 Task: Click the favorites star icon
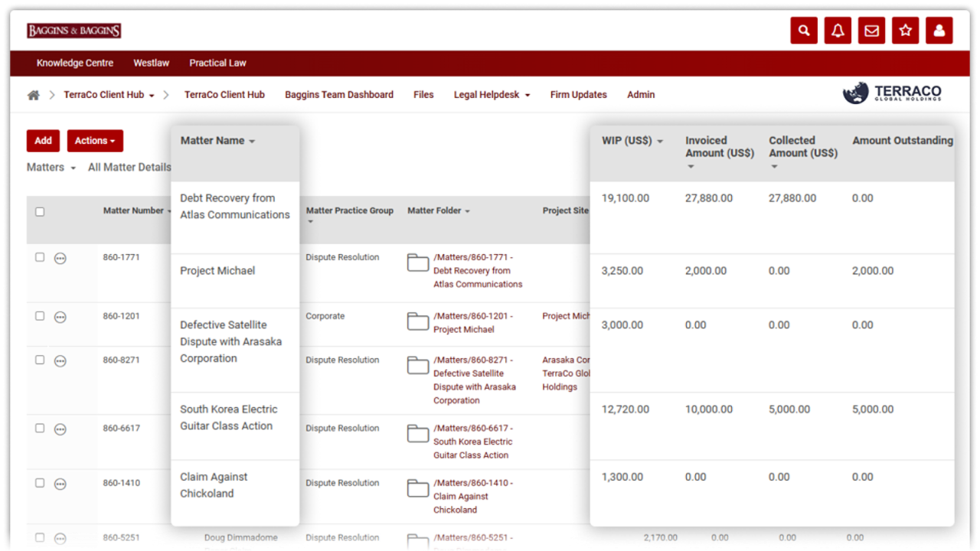pos(905,31)
